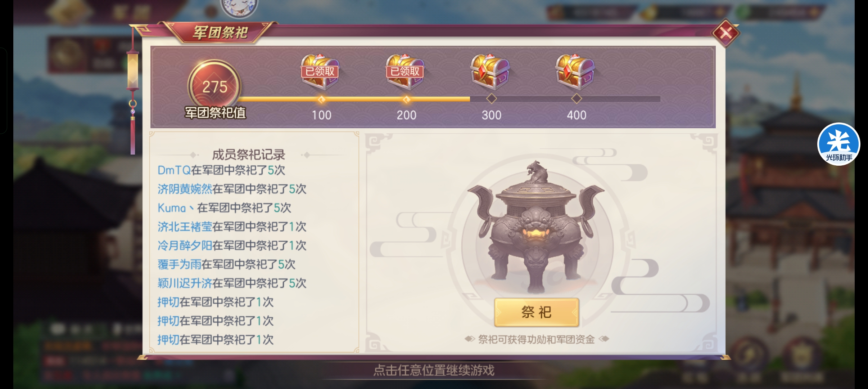This screenshot has height=389, width=868.
Task: Select 覆手为雨's sacrifice record entry
Action: click(226, 264)
